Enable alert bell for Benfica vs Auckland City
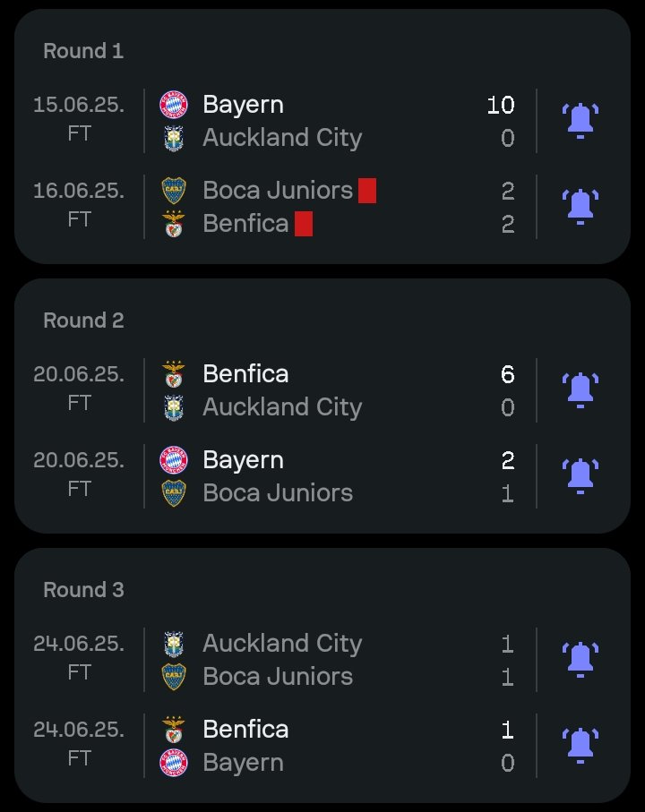645x812 pixels. pos(580,390)
